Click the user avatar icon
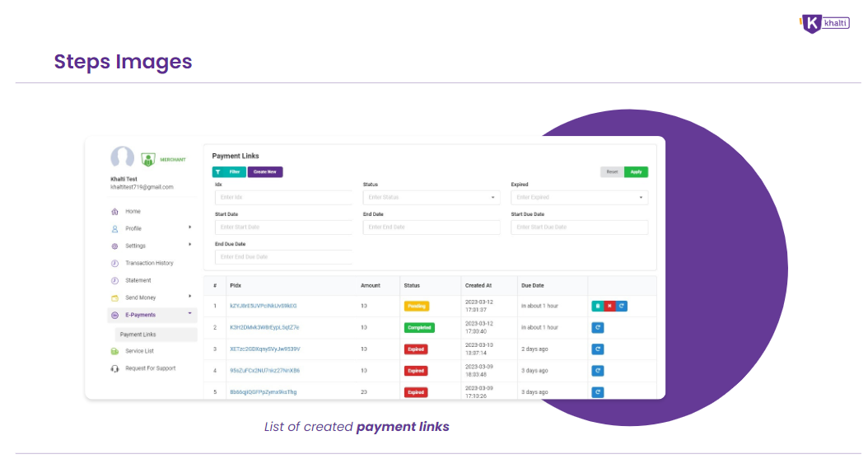Viewport: 868px width, 459px height. pos(123,158)
